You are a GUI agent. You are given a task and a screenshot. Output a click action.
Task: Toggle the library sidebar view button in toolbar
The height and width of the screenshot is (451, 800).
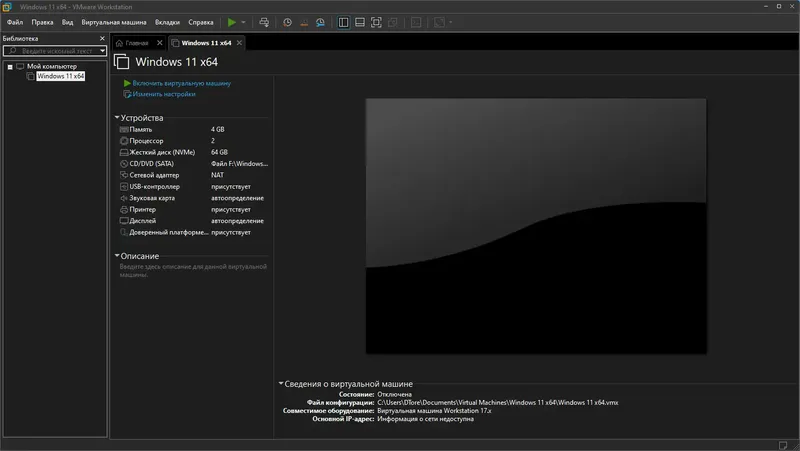click(344, 22)
